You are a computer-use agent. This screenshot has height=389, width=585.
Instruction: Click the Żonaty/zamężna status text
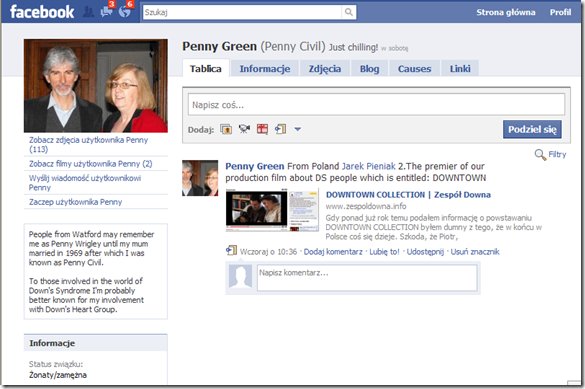pos(58,375)
